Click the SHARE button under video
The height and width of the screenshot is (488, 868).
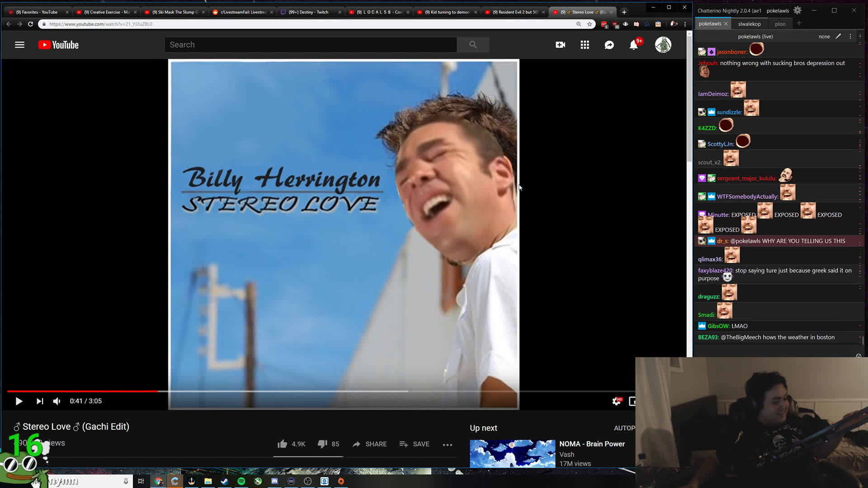pyautogui.click(x=370, y=444)
